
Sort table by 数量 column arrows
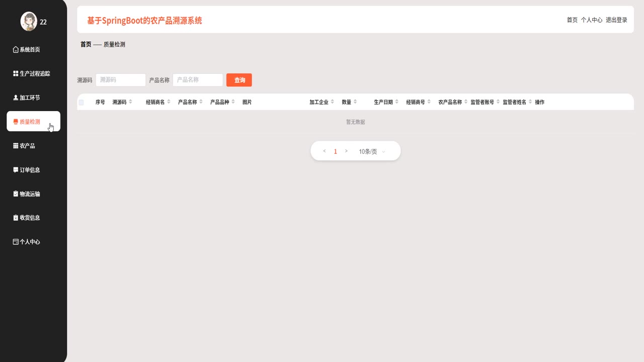[x=355, y=102]
